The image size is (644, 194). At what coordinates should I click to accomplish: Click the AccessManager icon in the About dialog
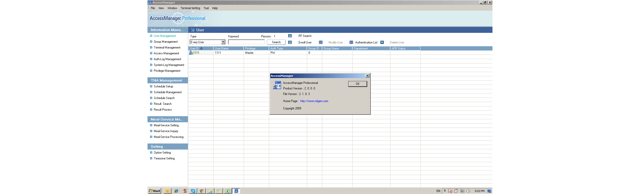coord(277,85)
